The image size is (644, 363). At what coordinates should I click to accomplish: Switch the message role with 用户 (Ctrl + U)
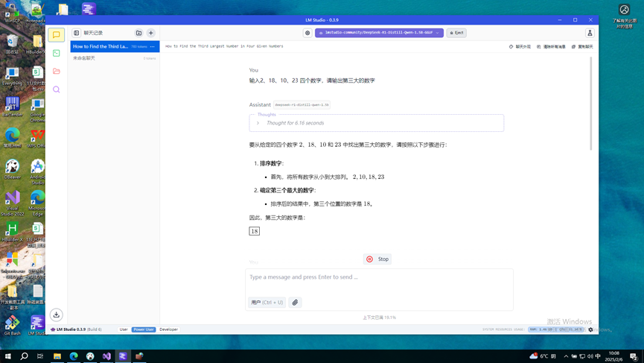coord(267,303)
